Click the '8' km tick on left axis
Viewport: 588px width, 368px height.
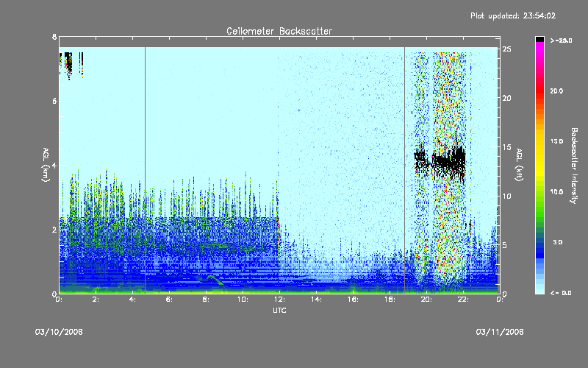(54, 37)
